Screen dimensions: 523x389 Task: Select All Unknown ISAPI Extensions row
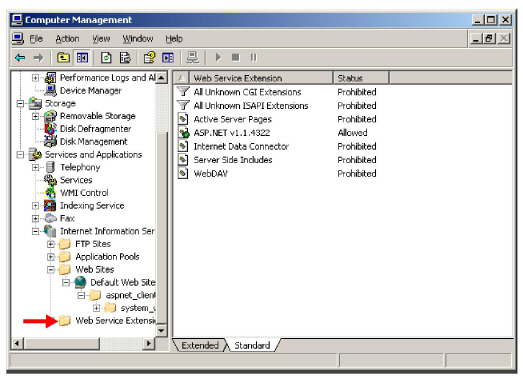click(x=251, y=106)
